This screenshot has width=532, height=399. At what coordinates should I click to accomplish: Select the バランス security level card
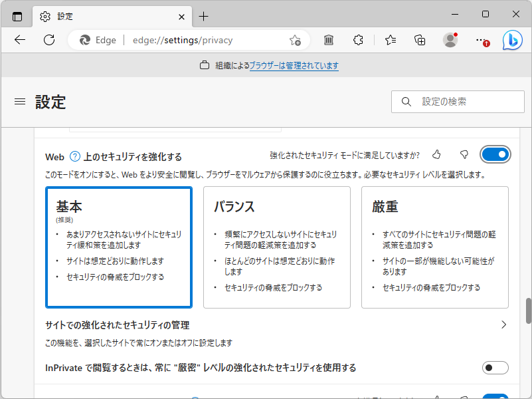276,247
